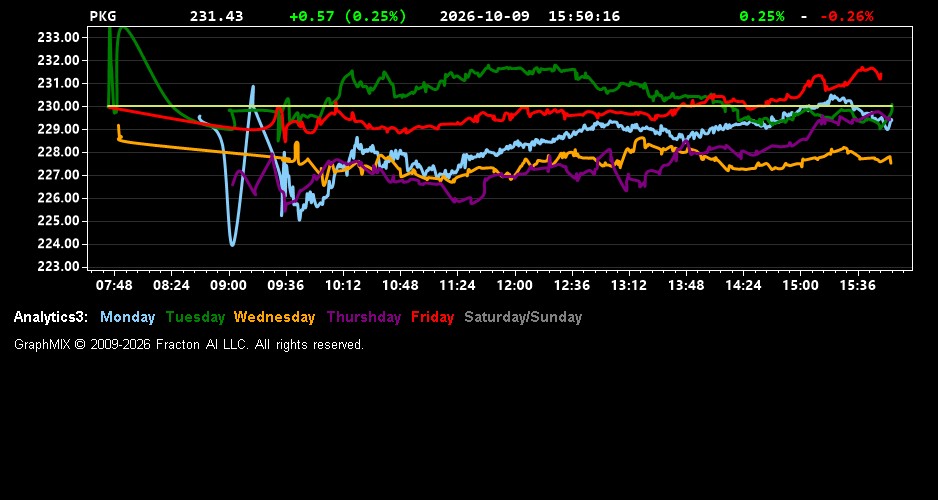Click the 230.00 price axis label
Viewport: 938px width, 500px height.
(59, 106)
